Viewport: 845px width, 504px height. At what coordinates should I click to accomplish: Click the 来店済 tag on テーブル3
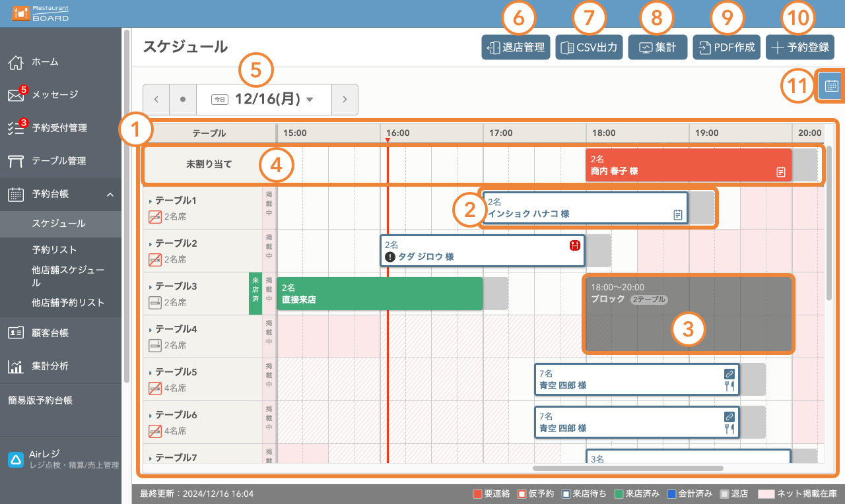[255, 294]
